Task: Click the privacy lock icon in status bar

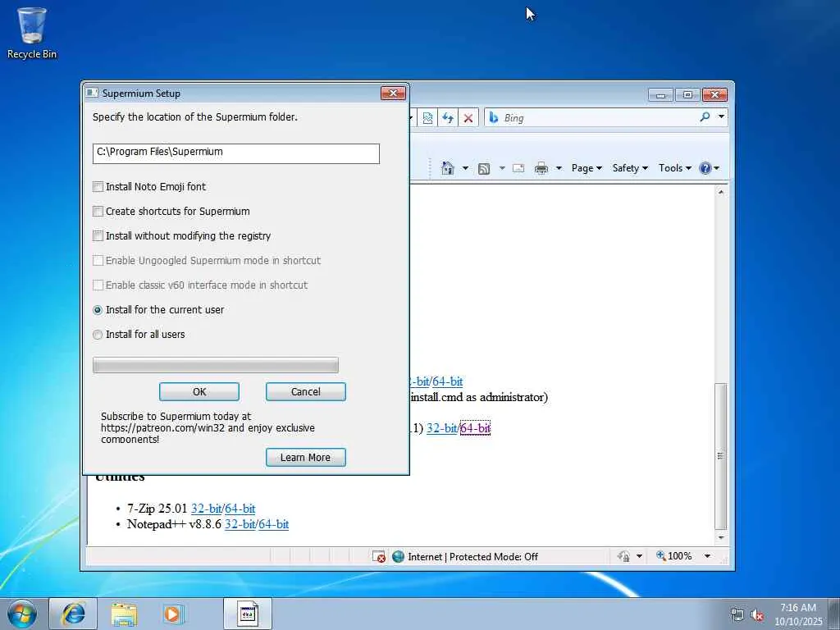Action: (x=623, y=556)
